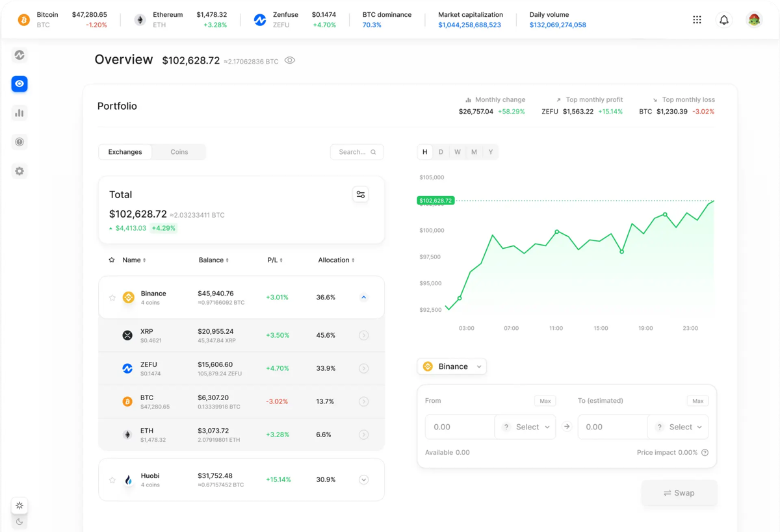The width and height of the screenshot is (780, 532).
Task: Select the M chart timeframe
Action: [474, 152]
